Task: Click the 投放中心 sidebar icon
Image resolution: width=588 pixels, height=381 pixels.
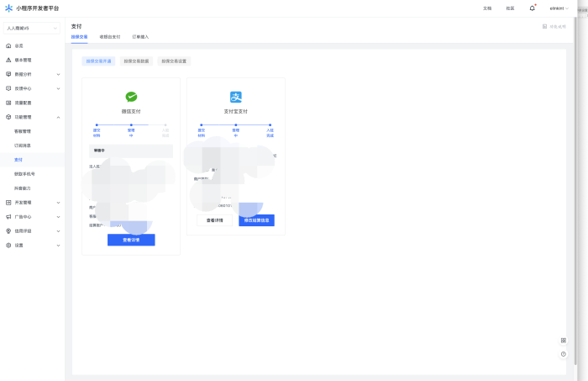Action: point(8,88)
